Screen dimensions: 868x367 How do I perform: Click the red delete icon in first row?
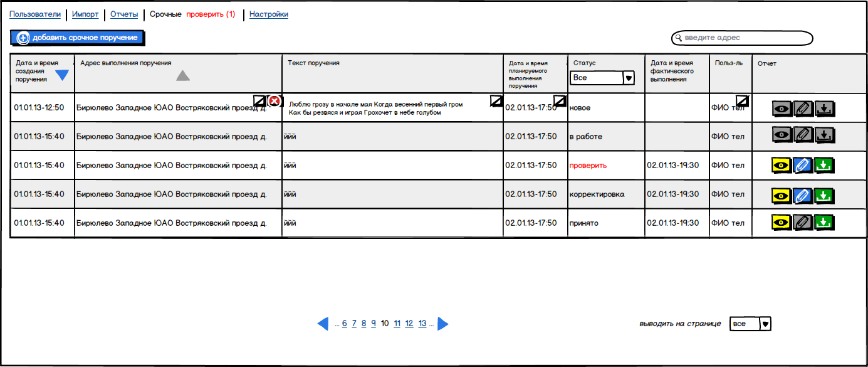(x=275, y=102)
